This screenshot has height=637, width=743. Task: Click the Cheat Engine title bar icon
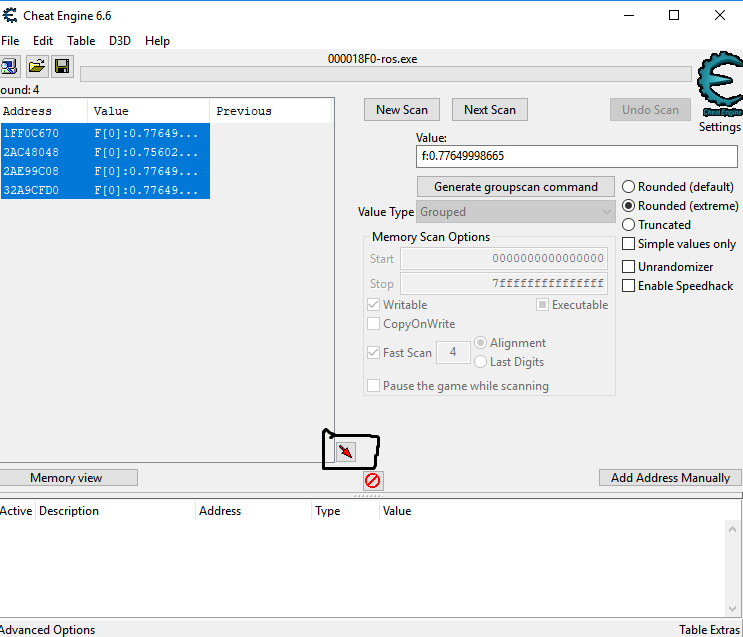(x=9, y=16)
